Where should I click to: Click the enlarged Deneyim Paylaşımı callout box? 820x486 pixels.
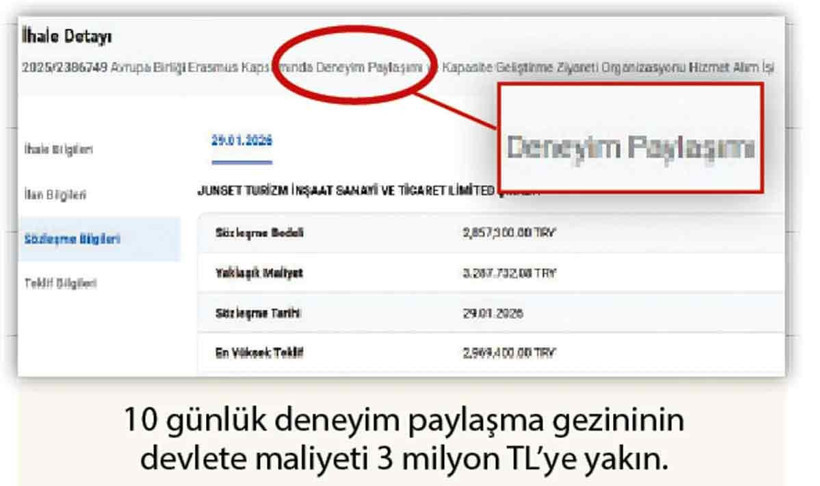[631, 138]
